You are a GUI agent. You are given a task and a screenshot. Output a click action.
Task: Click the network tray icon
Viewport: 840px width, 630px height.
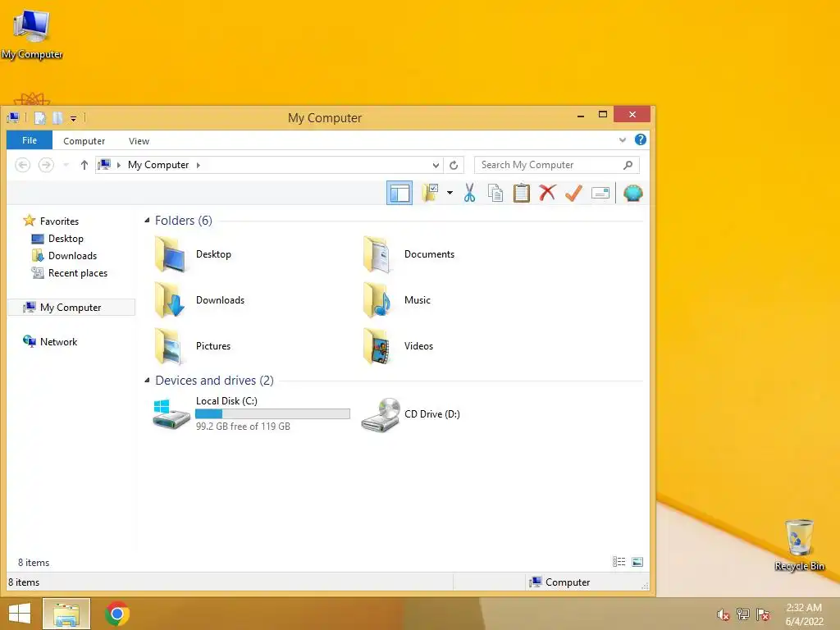point(743,614)
